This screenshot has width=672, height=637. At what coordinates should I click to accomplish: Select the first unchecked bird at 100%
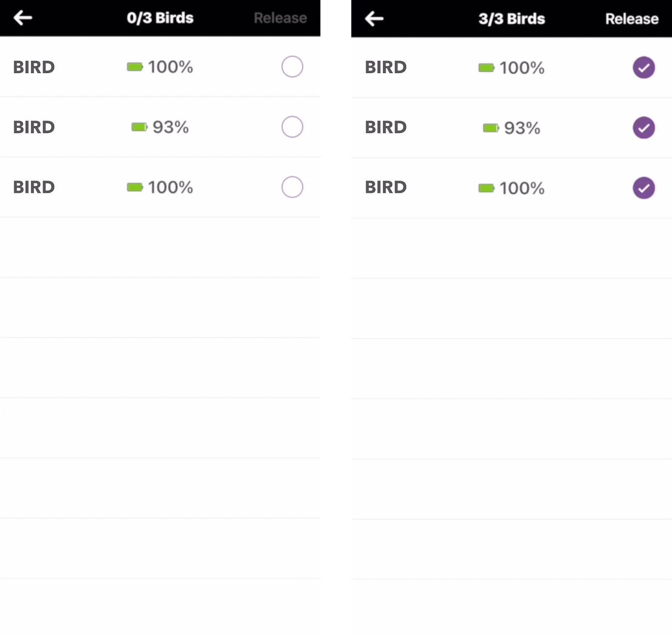click(x=292, y=66)
